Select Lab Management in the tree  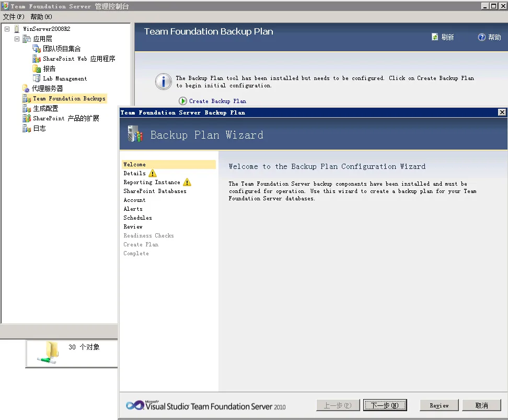[x=65, y=78]
